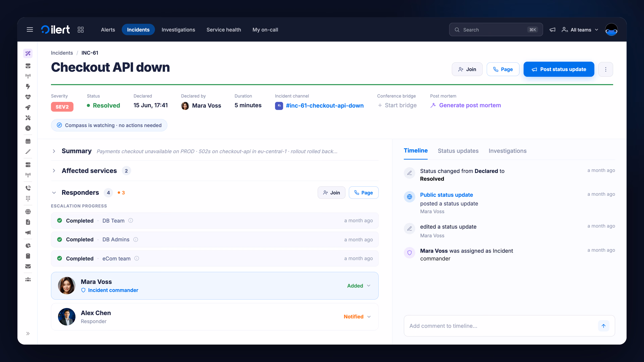Click the ilert logo
The width and height of the screenshot is (644, 362).
56,30
